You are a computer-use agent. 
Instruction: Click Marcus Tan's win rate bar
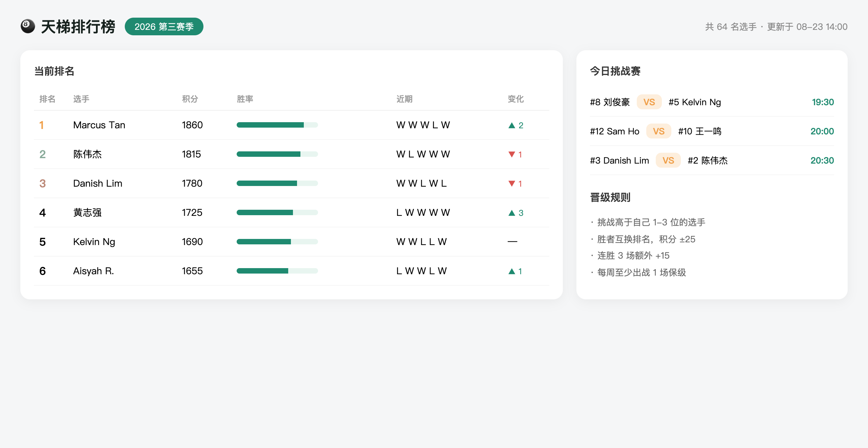click(x=277, y=125)
